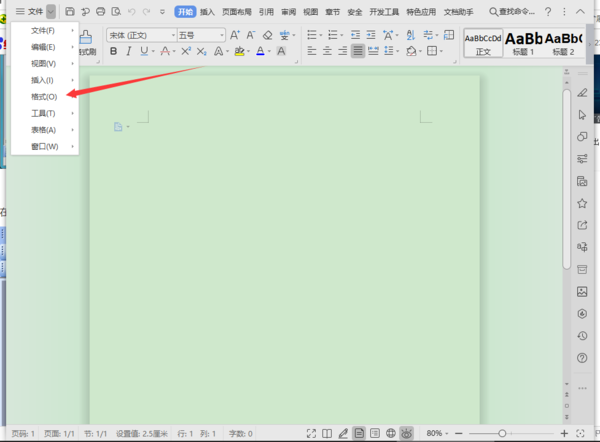Select the 标题 2 style
Screen dimensions: 600x442
pos(564,43)
